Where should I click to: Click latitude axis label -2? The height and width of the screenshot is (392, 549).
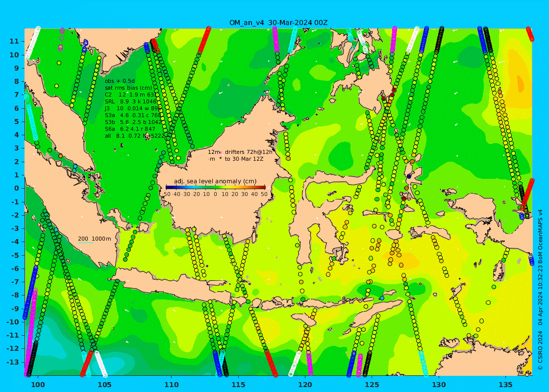[x=15, y=215]
